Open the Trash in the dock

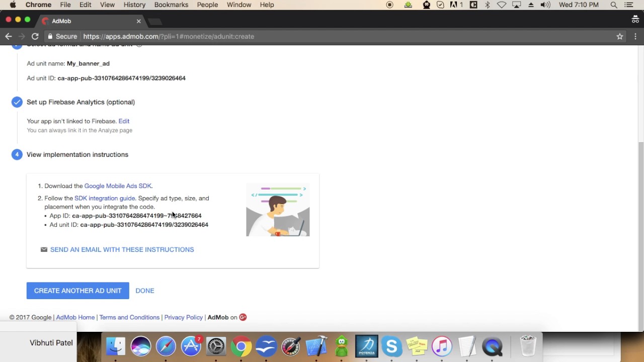pyautogui.click(x=528, y=346)
